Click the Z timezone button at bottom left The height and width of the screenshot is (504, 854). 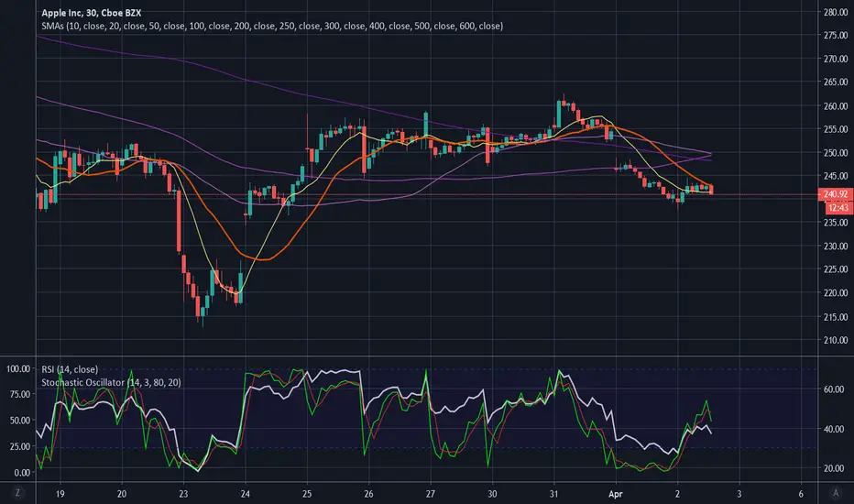(x=18, y=493)
